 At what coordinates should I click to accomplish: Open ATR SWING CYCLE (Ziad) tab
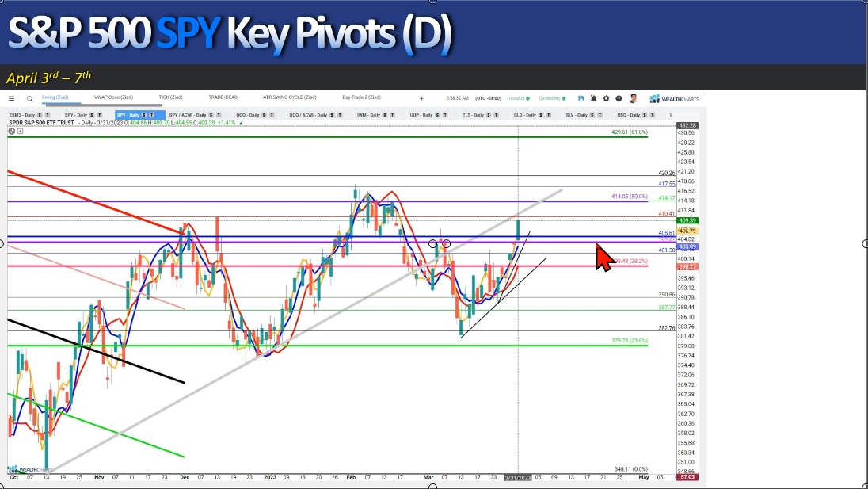290,97
